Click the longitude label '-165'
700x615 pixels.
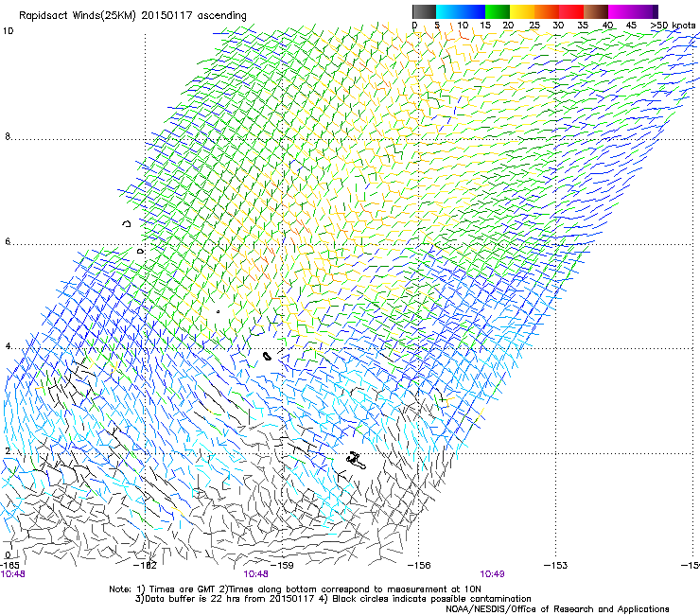[x=9, y=566]
